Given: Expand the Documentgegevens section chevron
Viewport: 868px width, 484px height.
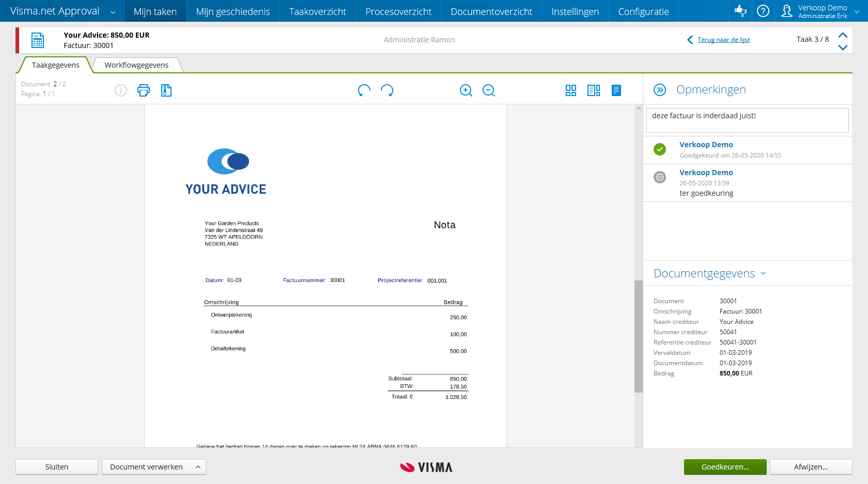Looking at the screenshot, I should (763, 273).
